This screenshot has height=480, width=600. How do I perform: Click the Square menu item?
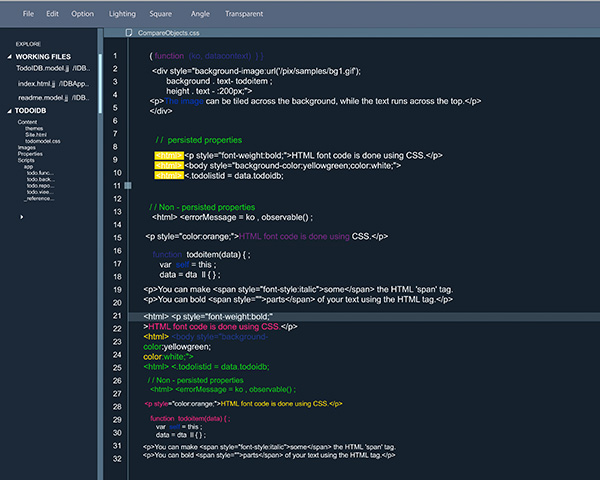160,14
